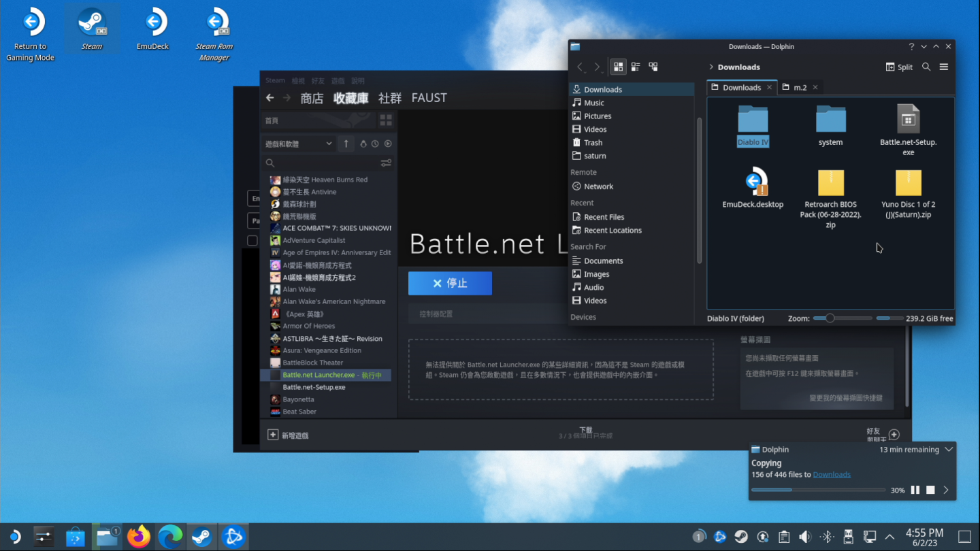Go back in Dolphin navigation
Image resolution: width=980 pixels, height=551 pixels.
coord(580,67)
